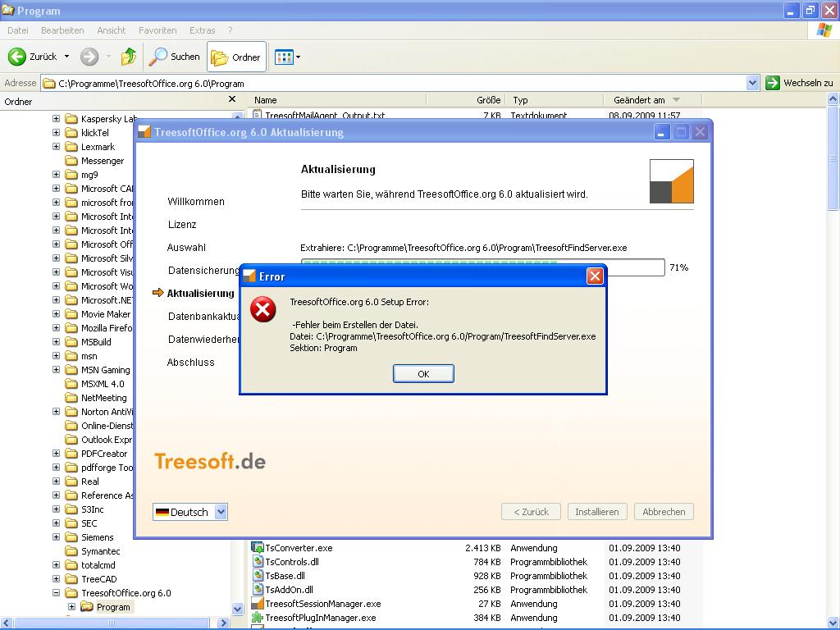
Task: Click the TsAddOn.dll file icon
Action: coord(258,589)
